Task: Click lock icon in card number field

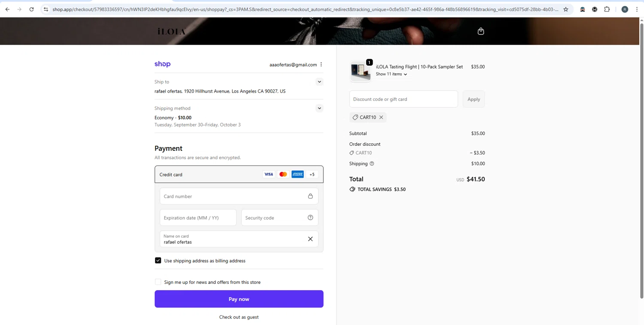Action: (x=310, y=196)
